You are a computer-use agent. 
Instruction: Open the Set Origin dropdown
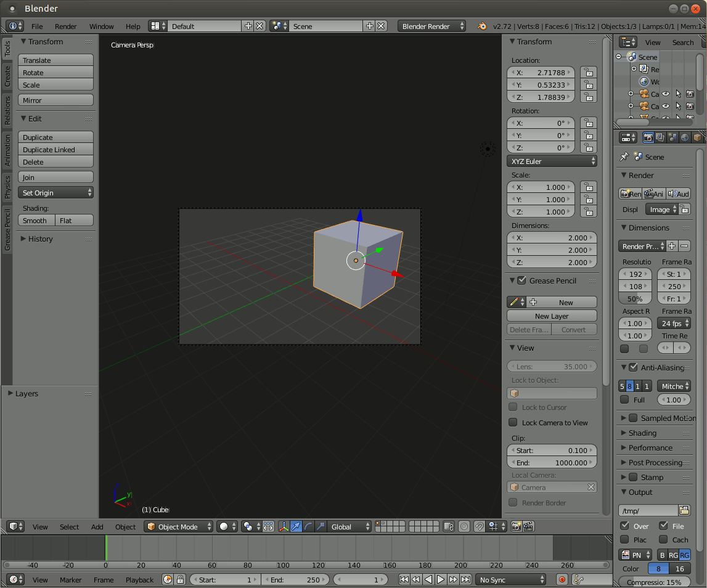56,192
